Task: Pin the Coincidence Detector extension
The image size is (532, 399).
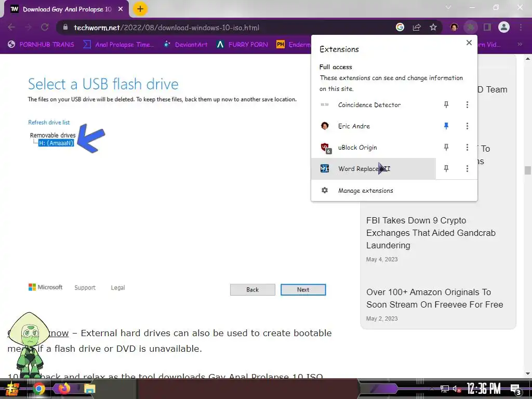Action: coord(446,105)
